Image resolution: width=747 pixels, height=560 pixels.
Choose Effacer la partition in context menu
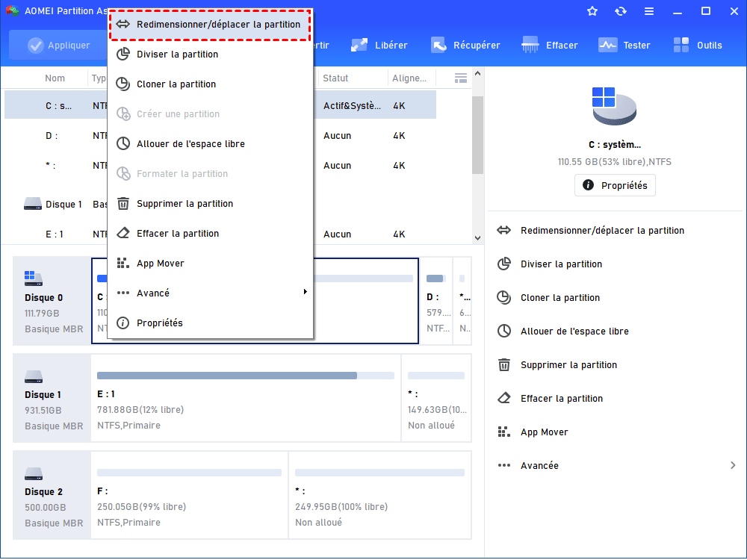(210, 233)
